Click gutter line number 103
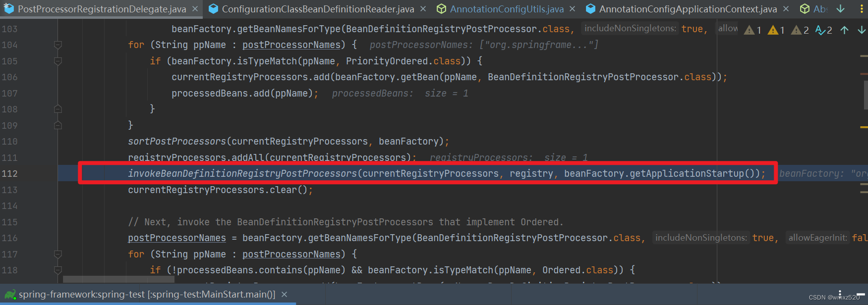868x305 pixels. click(9, 29)
